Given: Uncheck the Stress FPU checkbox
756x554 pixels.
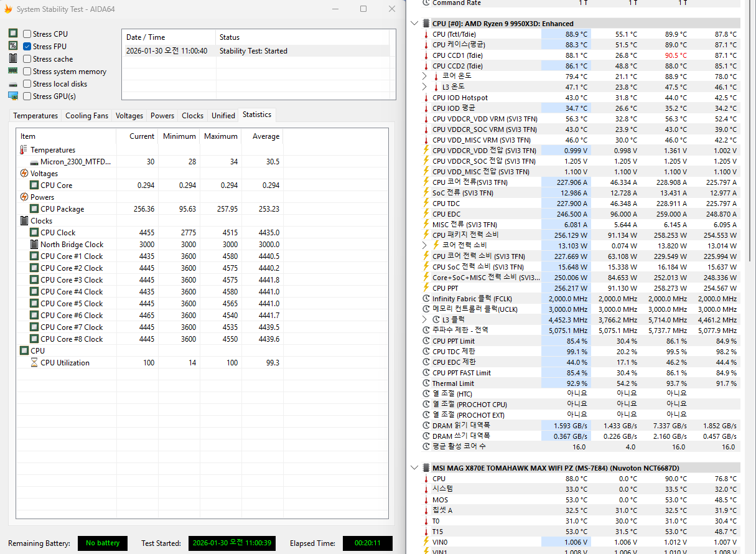Looking at the screenshot, I should pyautogui.click(x=27, y=47).
